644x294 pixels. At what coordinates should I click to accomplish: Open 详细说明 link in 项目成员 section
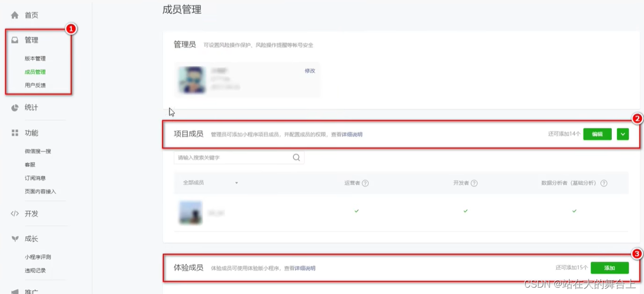(x=352, y=135)
